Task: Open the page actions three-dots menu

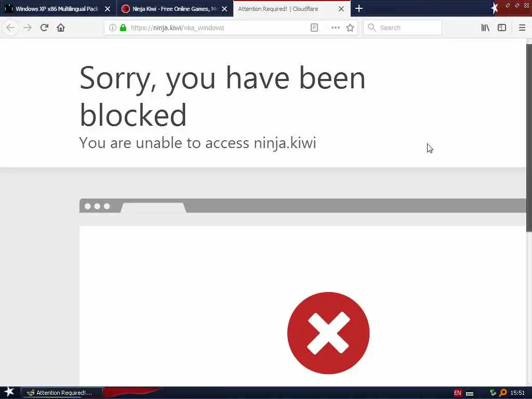Action: coord(335,28)
